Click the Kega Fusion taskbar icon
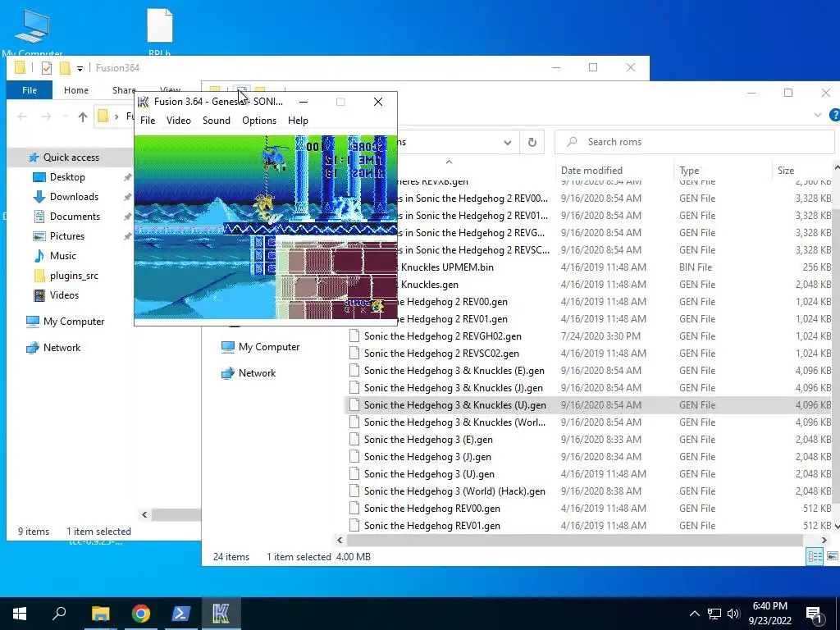The height and width of the screenshot is (630, 840). [x=221, y=614]
